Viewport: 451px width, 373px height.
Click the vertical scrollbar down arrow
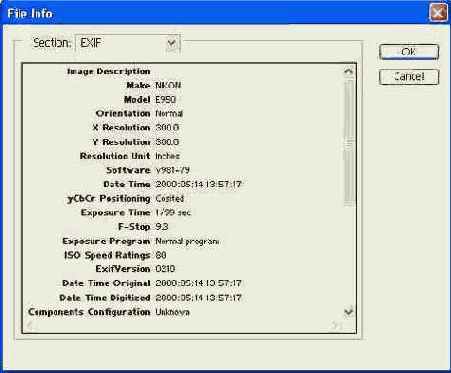[348, 312]
